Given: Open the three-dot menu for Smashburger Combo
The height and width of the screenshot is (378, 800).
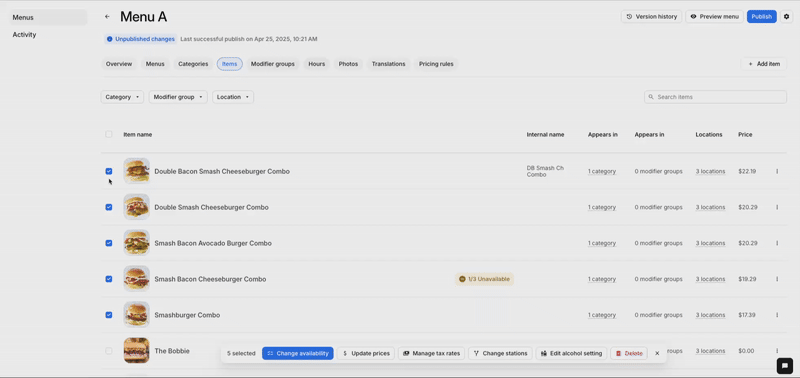Looking at the screenshot, I should pos(777,315).
